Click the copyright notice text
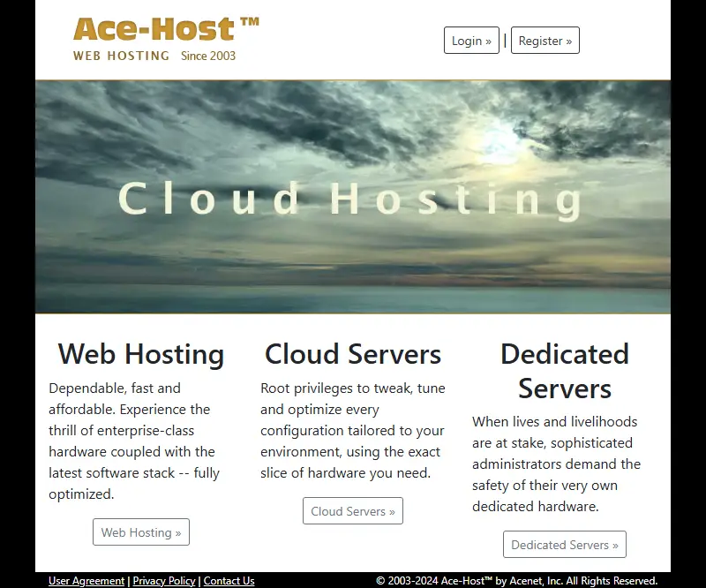The width and height of the screenshot is (706, 588). [x=516, y=581]
